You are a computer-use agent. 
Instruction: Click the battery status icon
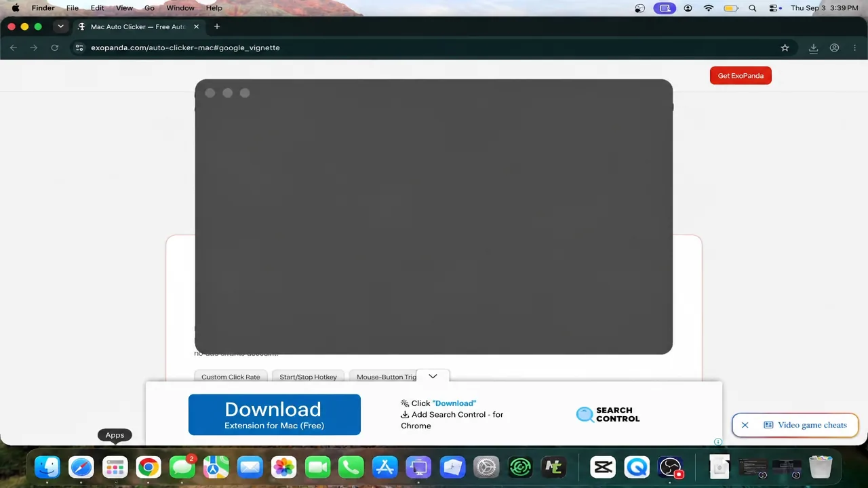point(731,8)
